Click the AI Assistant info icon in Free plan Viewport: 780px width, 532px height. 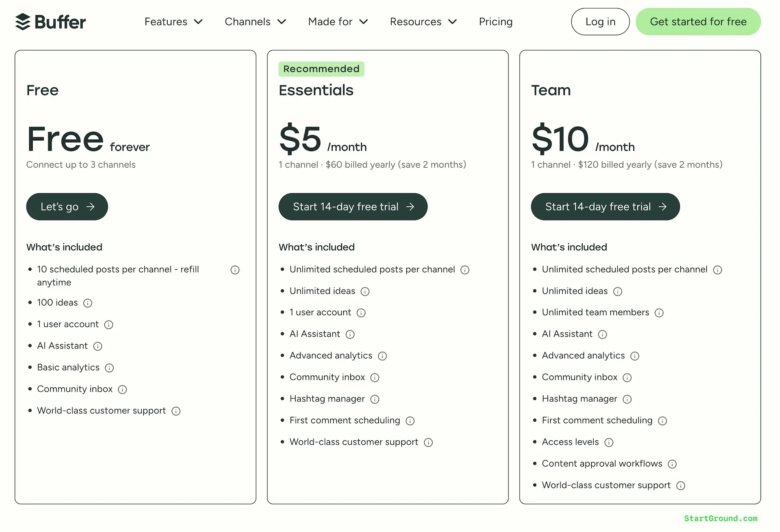pos(98,346)
